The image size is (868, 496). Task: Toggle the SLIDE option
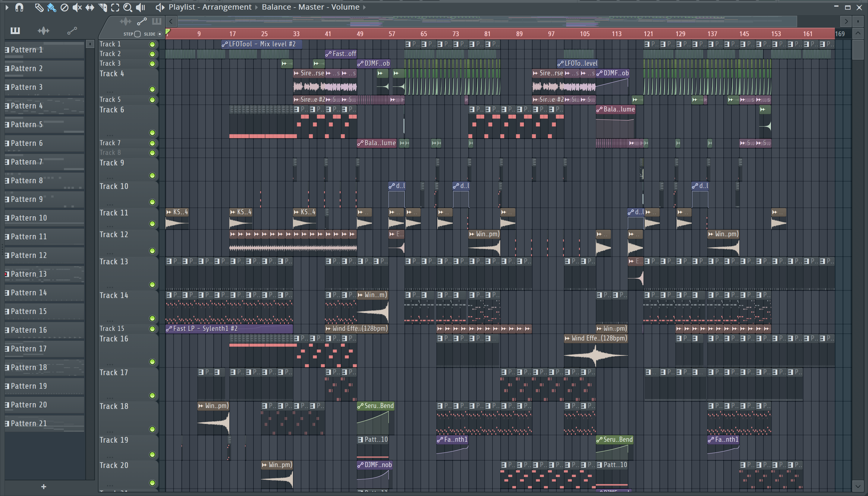pyautogui.click(x=159, y=34)
